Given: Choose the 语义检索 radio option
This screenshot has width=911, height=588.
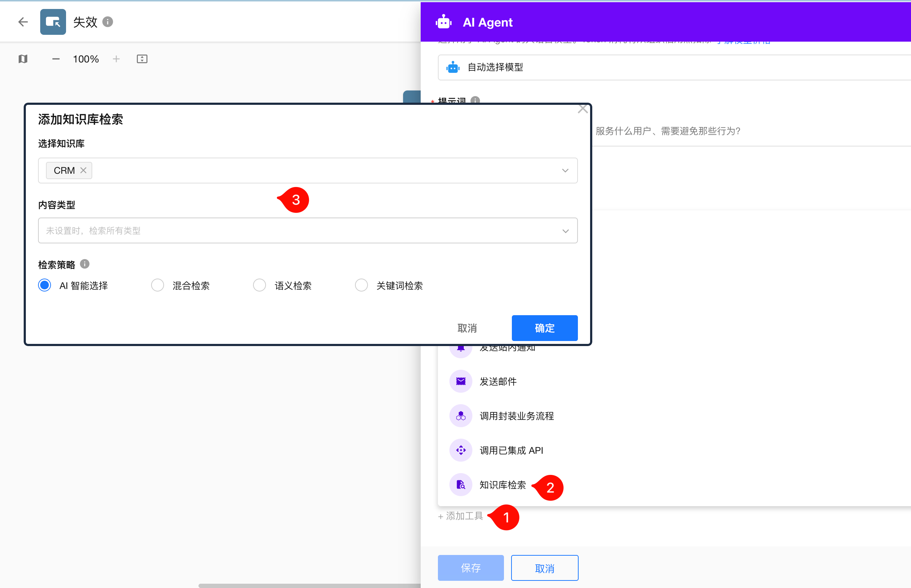Looking at the screenshot, I should (259, 285).
